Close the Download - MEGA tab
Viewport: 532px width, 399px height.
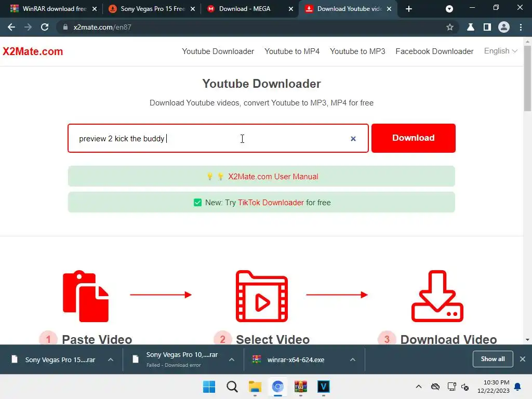[291, 9]
